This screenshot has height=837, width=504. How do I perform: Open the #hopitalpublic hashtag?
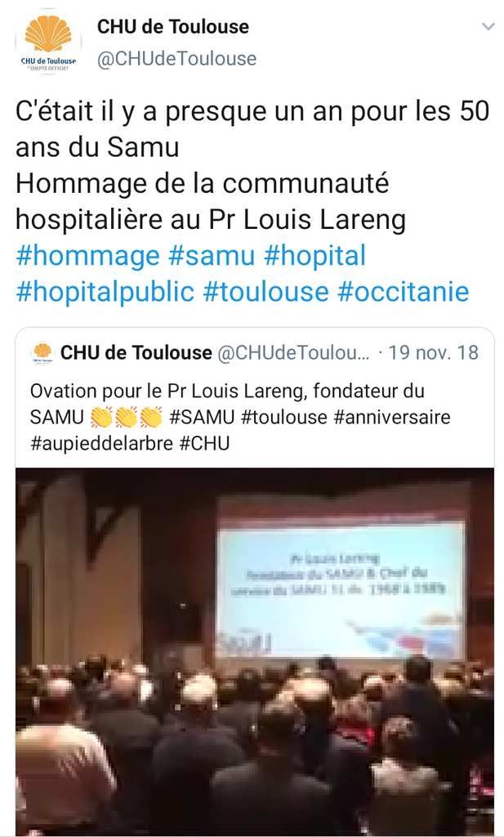point(105,292)
